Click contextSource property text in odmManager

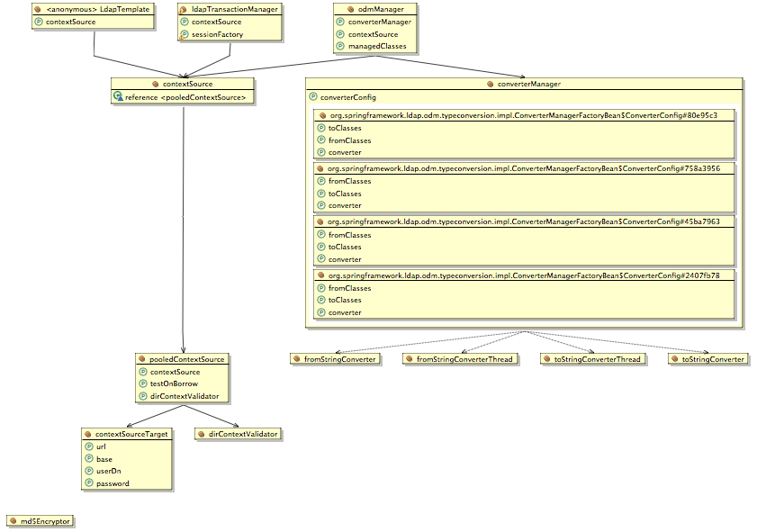pos(374,34)
